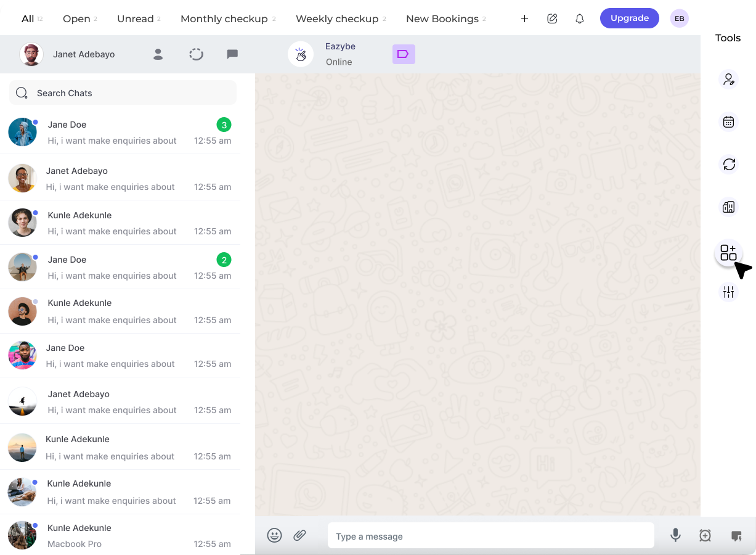756x555 pixels.
Task: Click the plus icon next to New Bookings
Action: pyautogui.click(x=524, y=18)
